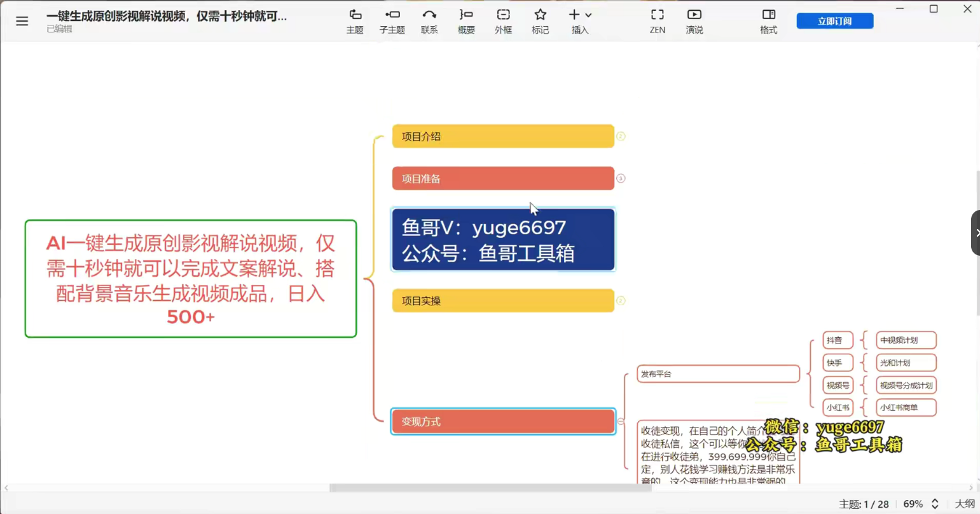Viewport: 980px width, 514px height.
Task: Toggle the 格式 format panel
Action: click(x=769, y=21)
